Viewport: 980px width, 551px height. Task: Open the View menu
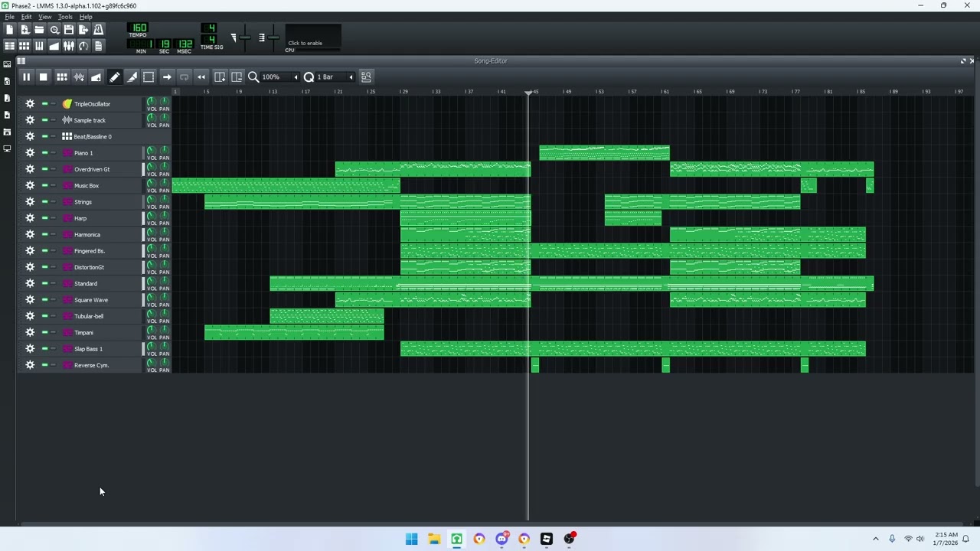click(x=45, y=17)
